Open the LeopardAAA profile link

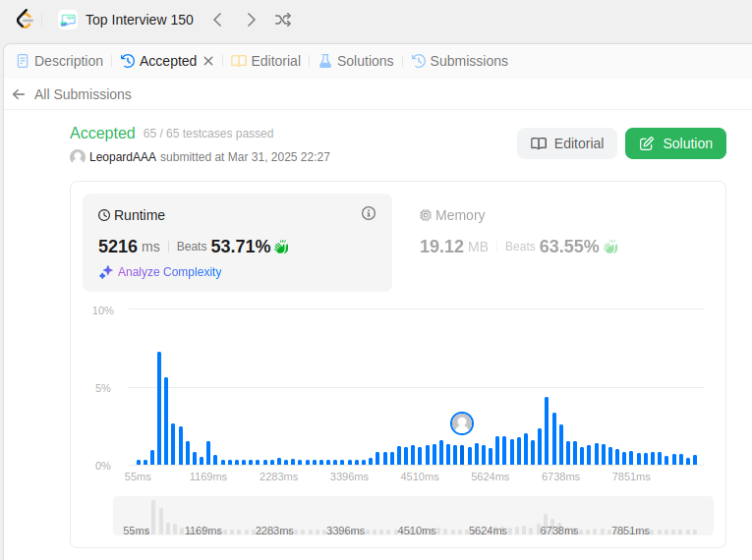tap(123, 157)
